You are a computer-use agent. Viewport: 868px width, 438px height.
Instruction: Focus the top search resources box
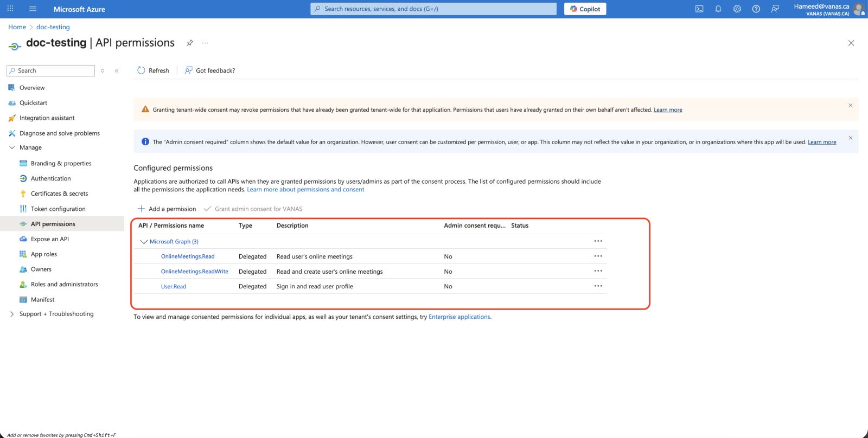pos(433,9)
